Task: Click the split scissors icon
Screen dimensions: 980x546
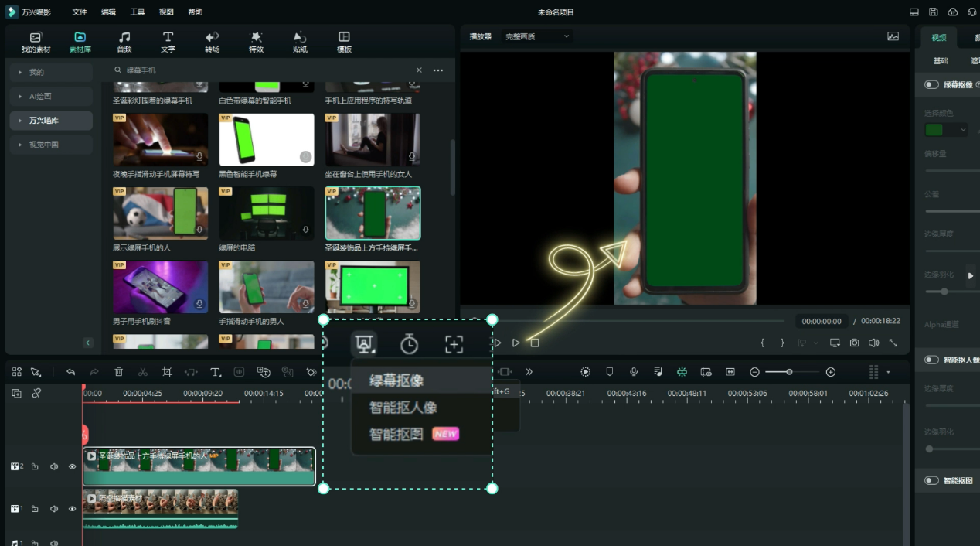Action: pos(142,372)
